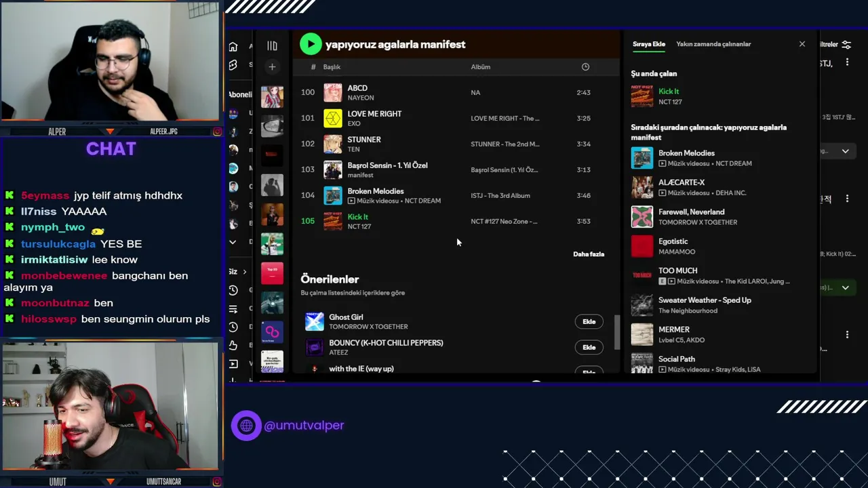This screenshot has height=488, width=868.
Task: Open YouTube Shorts icon in background sidebar
Action: click(x=233, y=65)
